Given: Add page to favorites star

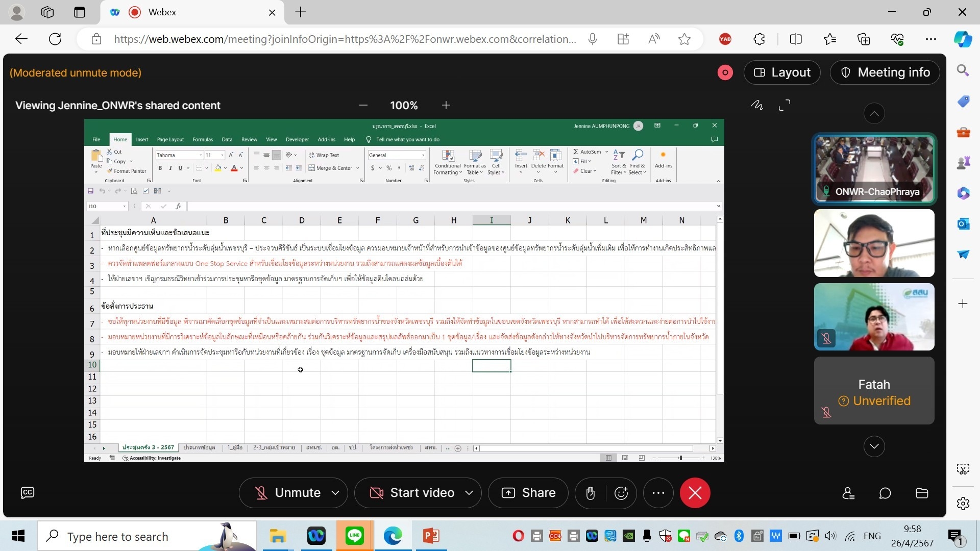Looking at the screenshot, I should coord(684,39).
